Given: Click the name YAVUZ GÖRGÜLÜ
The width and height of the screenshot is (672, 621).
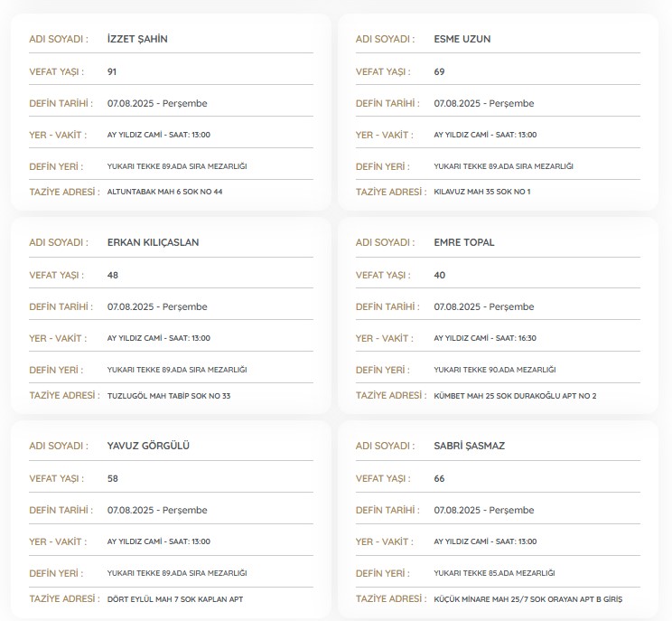Looking at the screenshot, I should pyautogui.click(x=148, y=446).
